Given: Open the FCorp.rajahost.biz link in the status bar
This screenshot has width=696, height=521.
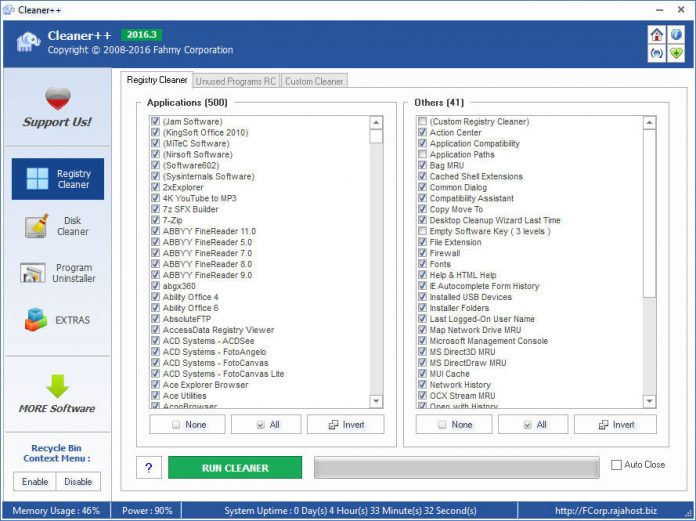Looking at the screenshot, I should 606,510.
